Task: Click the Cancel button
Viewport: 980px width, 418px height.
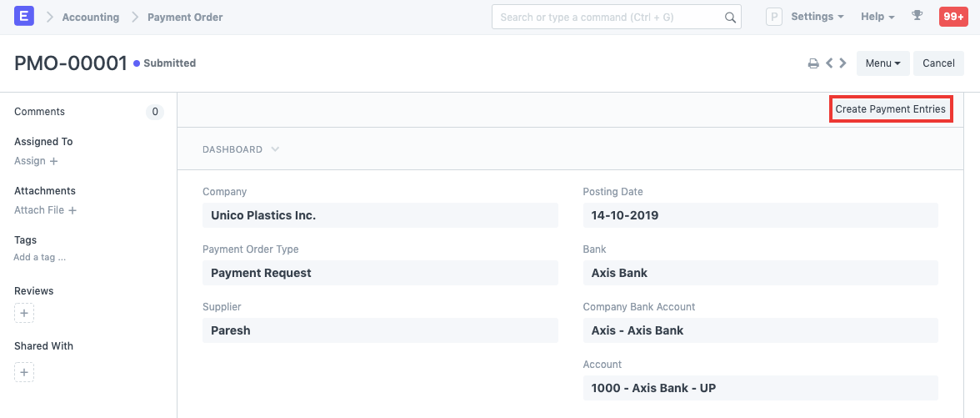Action: (938, 63)
